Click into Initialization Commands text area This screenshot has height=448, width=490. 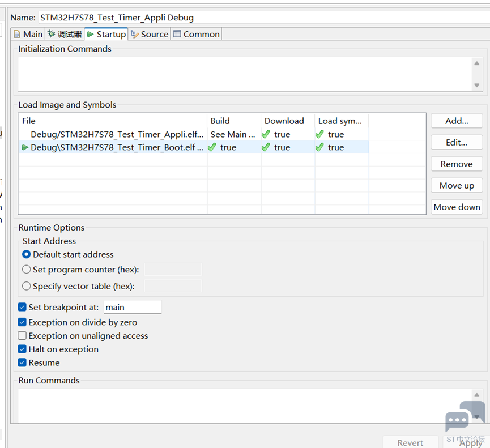(x=245, y=74)
